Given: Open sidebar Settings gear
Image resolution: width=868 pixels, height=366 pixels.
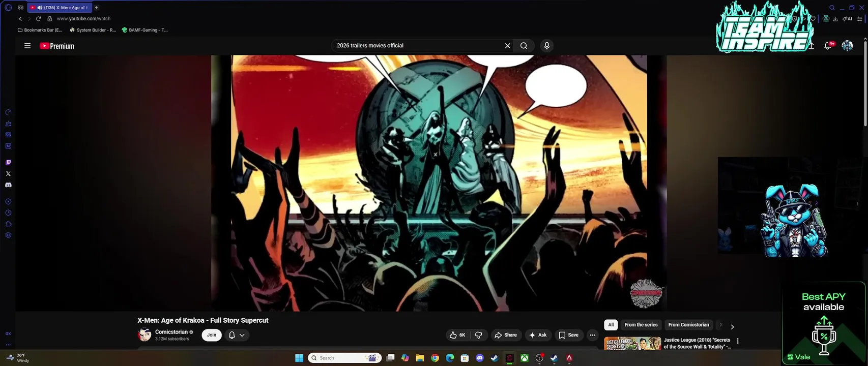Looking at the screenshot, I should pos(8,235).
